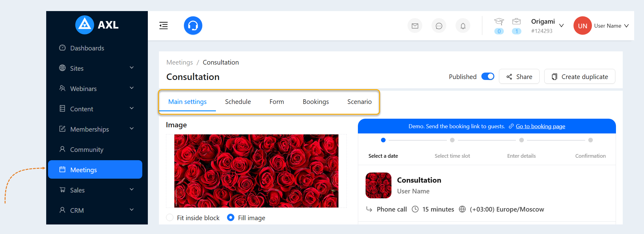Open the notifications bell icon
Image resolution: width=644 pixels, height=234 pixels.
click(x=463, y=26)
